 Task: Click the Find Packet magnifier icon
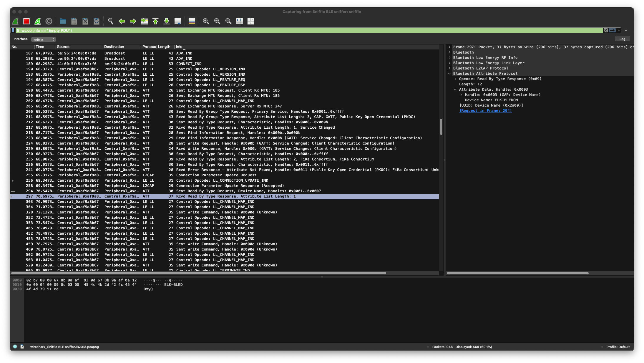[x=111, y=21]
